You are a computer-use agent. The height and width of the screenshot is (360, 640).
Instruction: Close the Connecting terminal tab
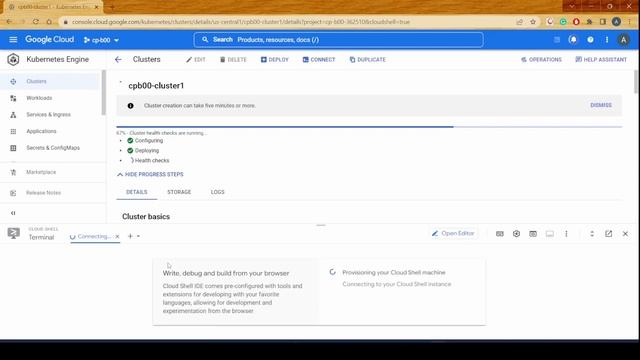[x=117, y=236]
